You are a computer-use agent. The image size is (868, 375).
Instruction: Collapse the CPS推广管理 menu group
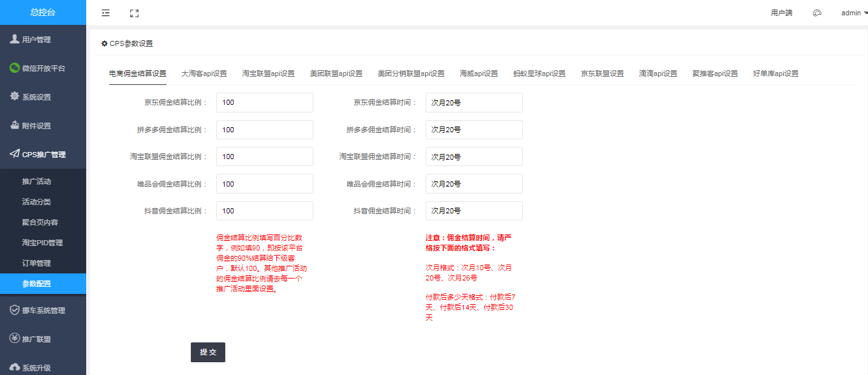coord(43,155)
